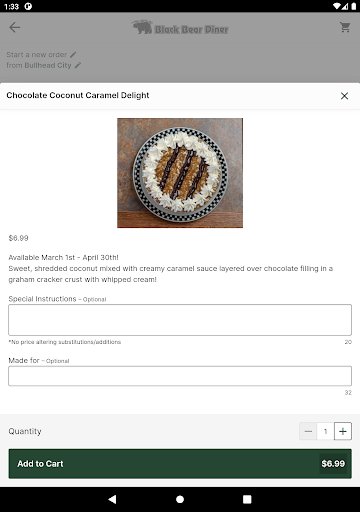Tap the pie product photo
360x512 pixels.
[x=180, y=173]
